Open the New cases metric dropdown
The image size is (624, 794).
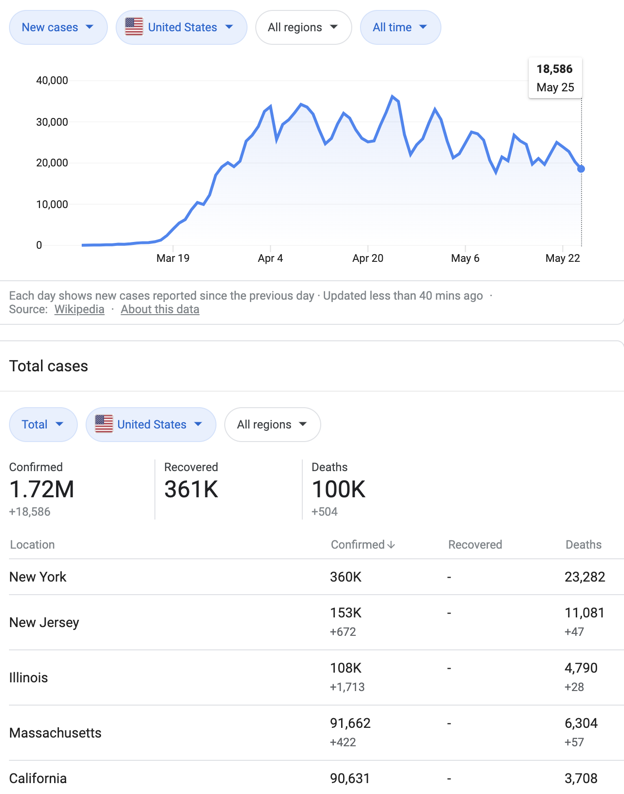click(x=58, y=27)
